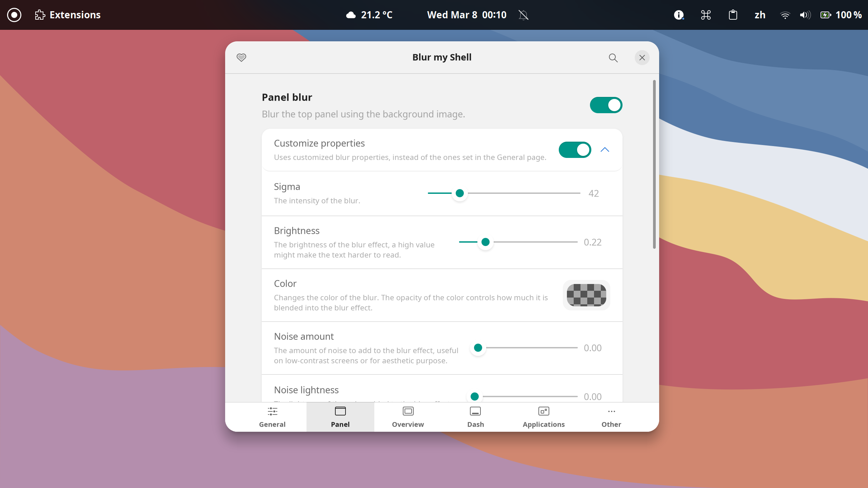
Task: Switch to the Overview tab
Action: (x=408, y=417)
